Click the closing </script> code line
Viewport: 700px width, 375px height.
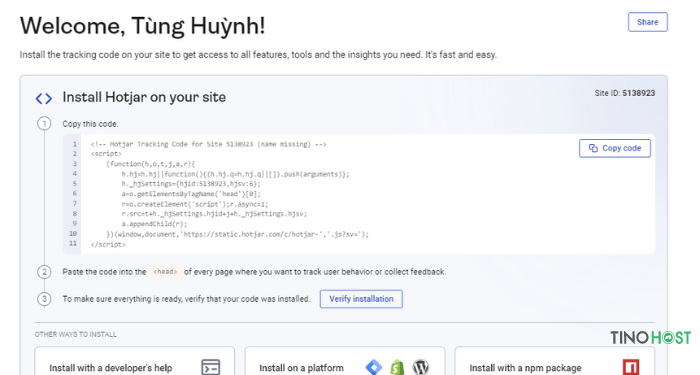108,244
